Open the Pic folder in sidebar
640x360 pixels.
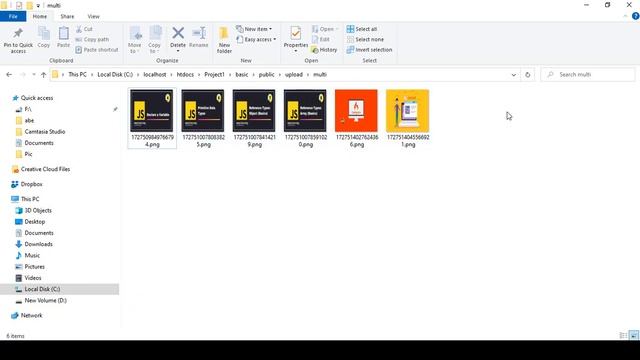[28, 154]
